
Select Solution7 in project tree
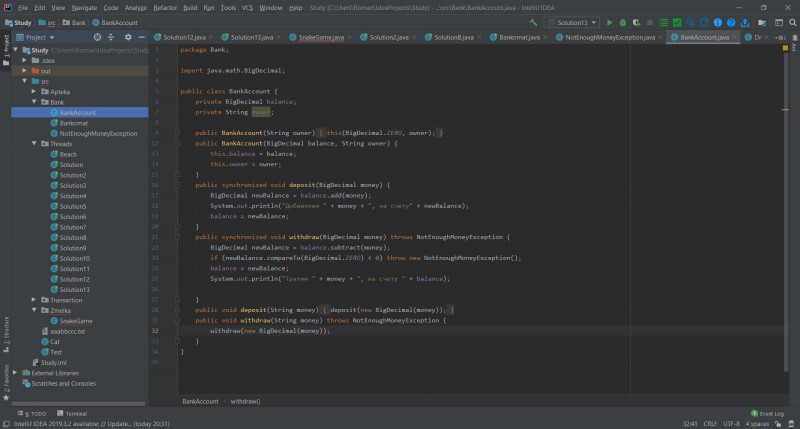tap(72, 227)
